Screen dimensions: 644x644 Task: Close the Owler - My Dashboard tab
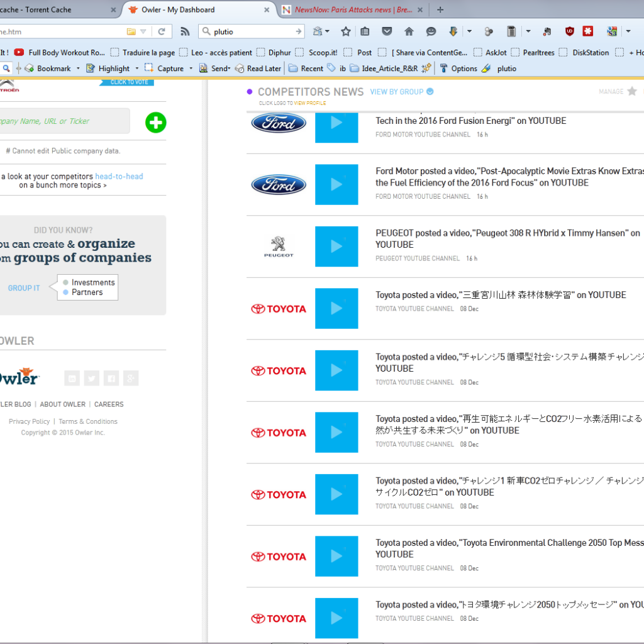point(267,10)
